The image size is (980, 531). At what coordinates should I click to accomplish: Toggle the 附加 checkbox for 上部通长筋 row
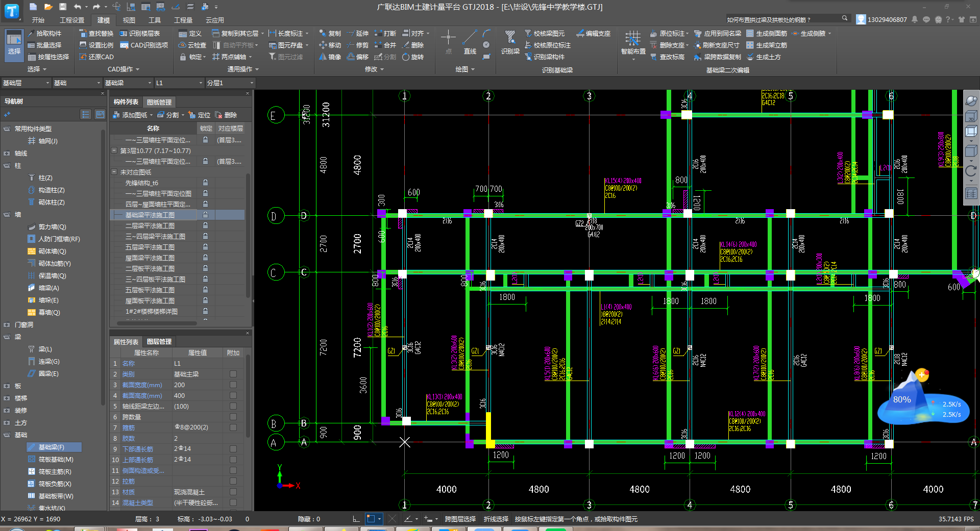pyautogui.click(x=233, y=460)
